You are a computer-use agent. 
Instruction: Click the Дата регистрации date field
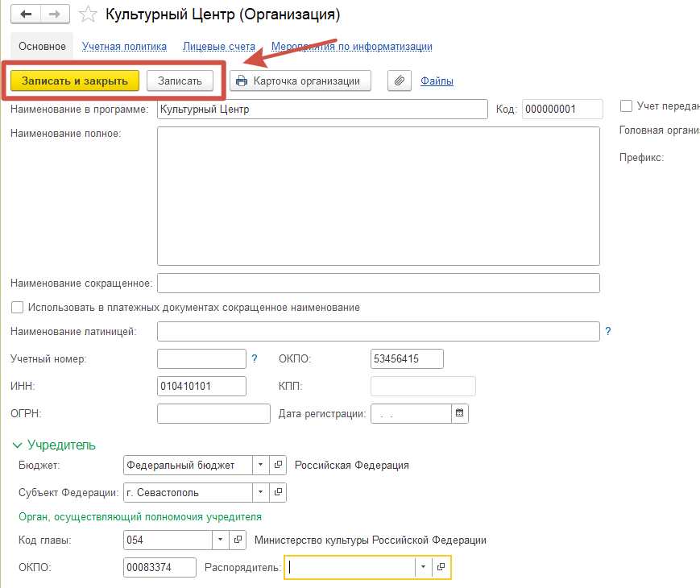411,413
